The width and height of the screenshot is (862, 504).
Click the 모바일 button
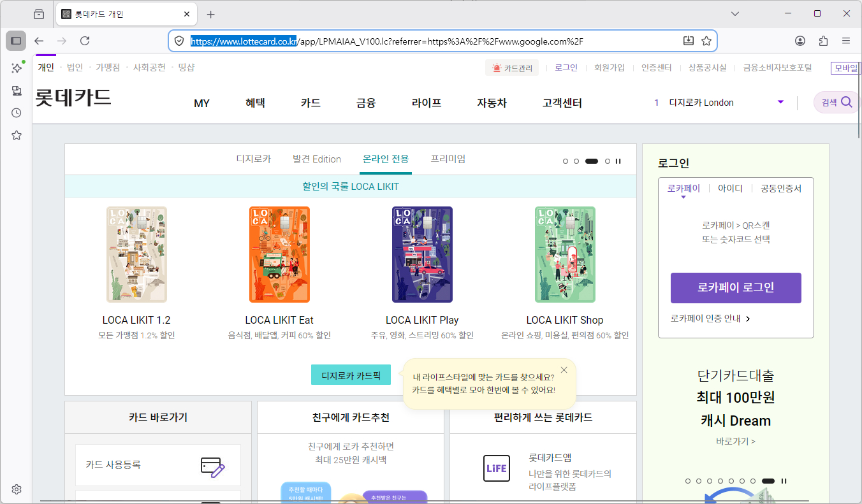pos(846,68)
